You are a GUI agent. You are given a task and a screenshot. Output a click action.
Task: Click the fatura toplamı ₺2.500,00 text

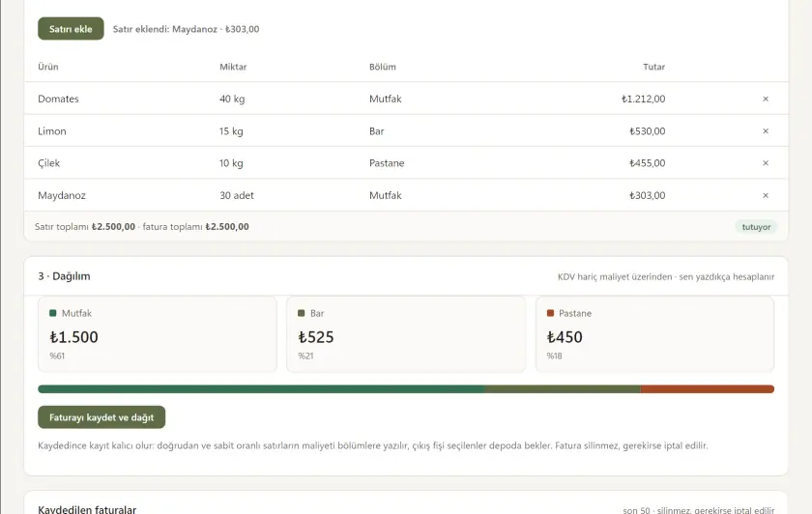pos(195,227)
